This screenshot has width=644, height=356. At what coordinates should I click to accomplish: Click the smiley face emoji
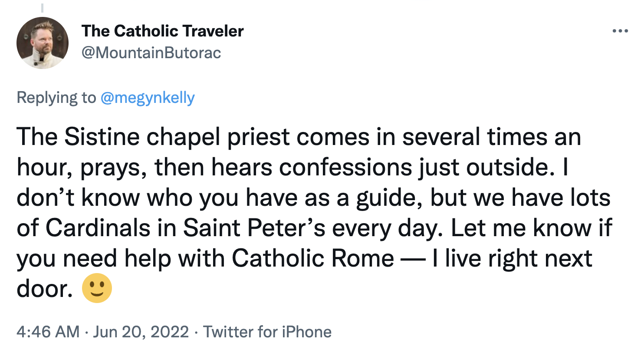click(97, 288)
